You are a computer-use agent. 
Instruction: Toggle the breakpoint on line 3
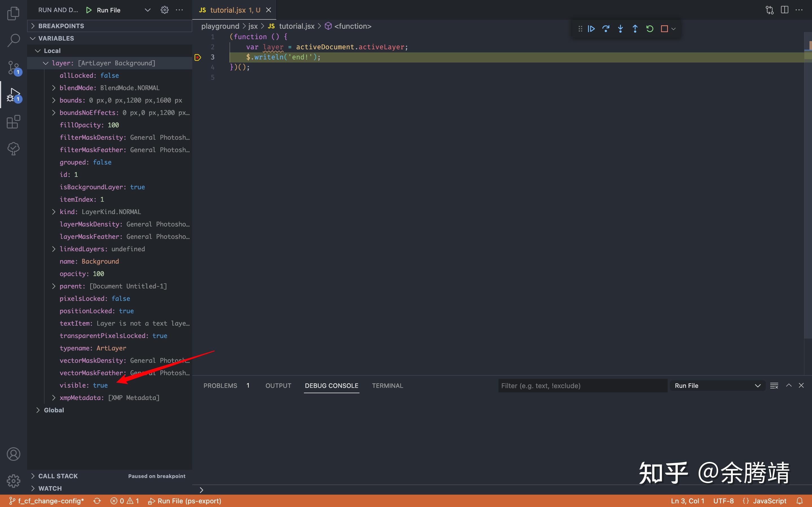pos(198,57)
